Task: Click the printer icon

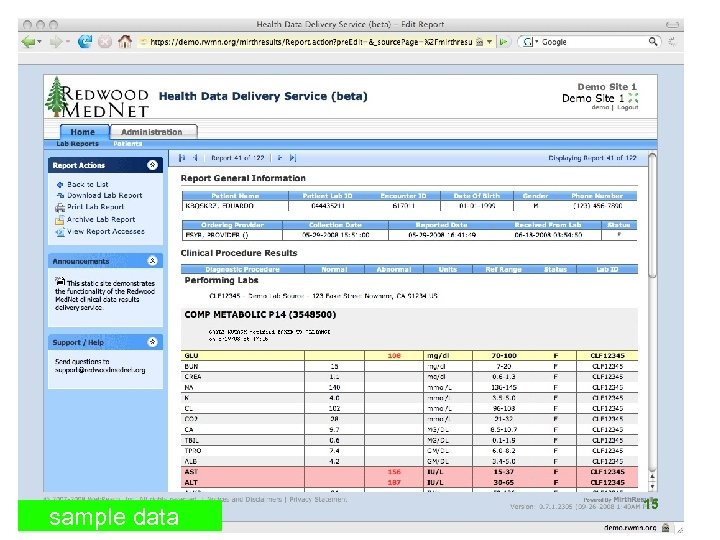Action: (60, 208)
